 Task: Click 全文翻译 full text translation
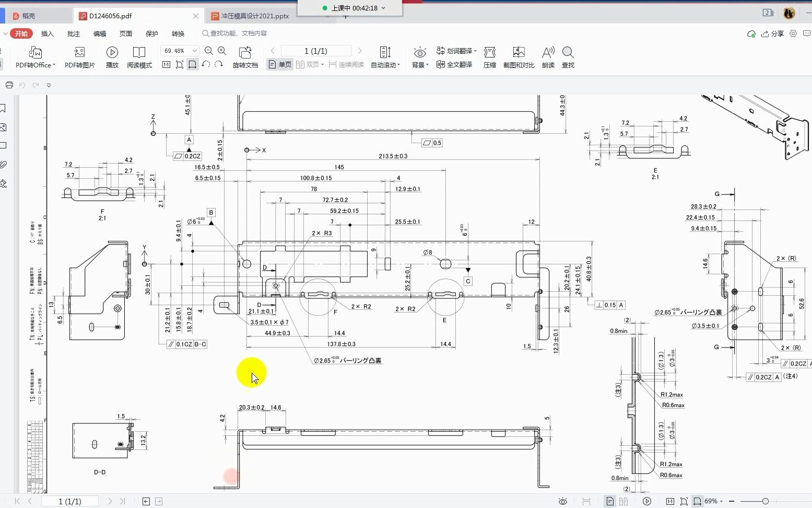pos(454,64)
